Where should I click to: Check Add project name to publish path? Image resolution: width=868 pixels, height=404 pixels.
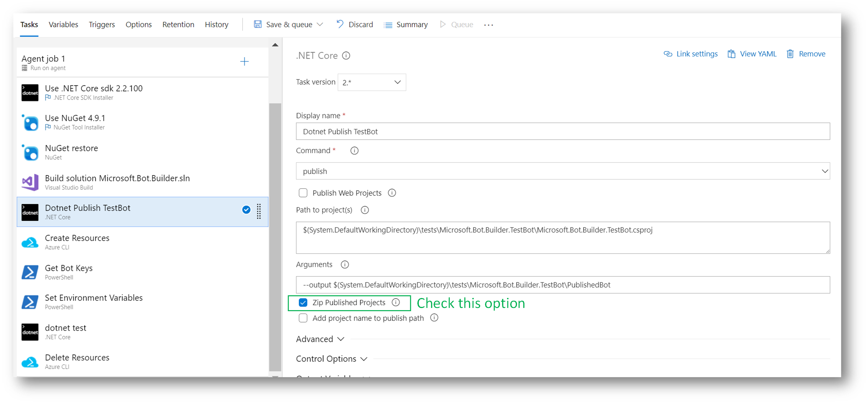click(x=303, y=318)
